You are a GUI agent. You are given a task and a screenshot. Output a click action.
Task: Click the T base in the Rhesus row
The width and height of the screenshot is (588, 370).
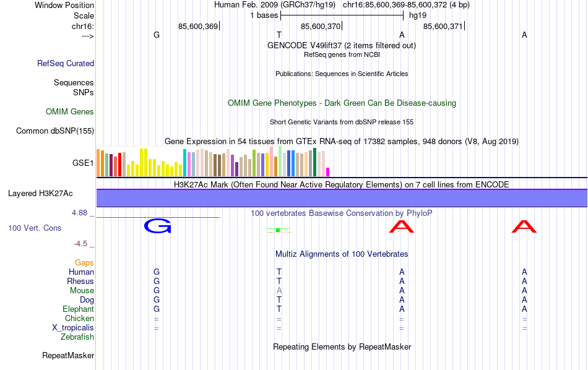279,281
